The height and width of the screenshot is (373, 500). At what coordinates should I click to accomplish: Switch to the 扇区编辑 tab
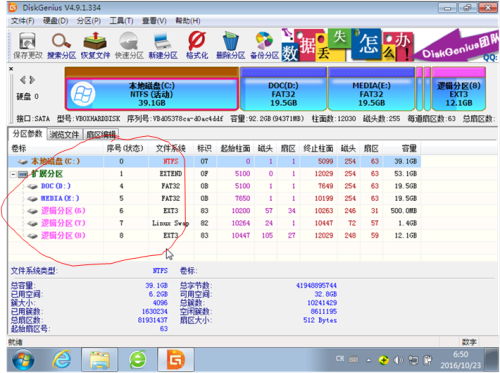[101, 134]
